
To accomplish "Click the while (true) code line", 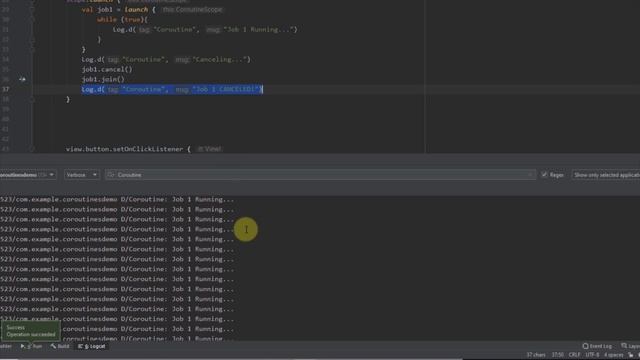I will [122, 20].
